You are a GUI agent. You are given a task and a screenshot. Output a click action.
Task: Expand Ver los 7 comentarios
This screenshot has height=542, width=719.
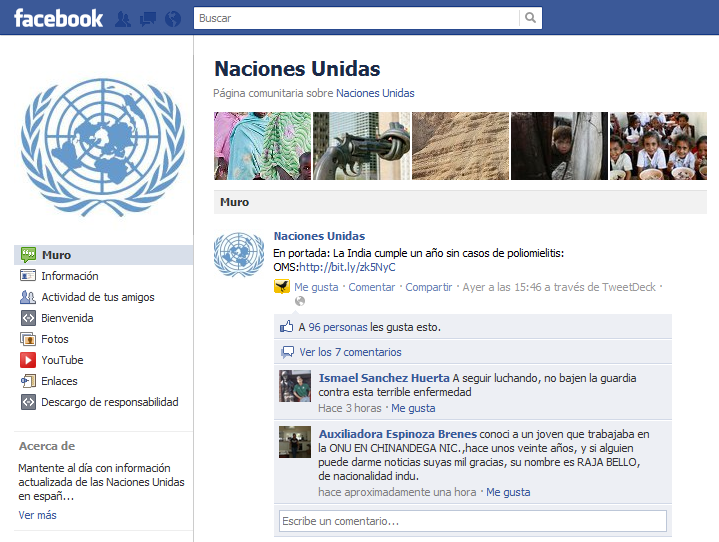tap(350, 352)
